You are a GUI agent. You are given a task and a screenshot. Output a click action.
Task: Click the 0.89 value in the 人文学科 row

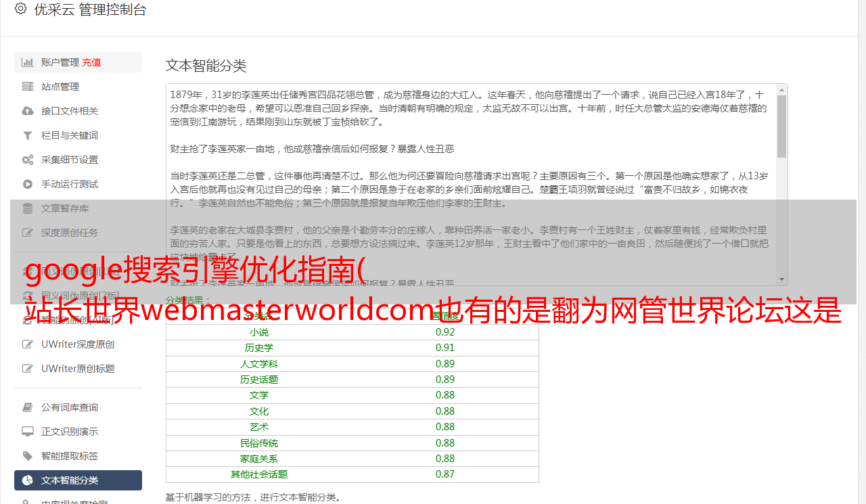(445, 364)
